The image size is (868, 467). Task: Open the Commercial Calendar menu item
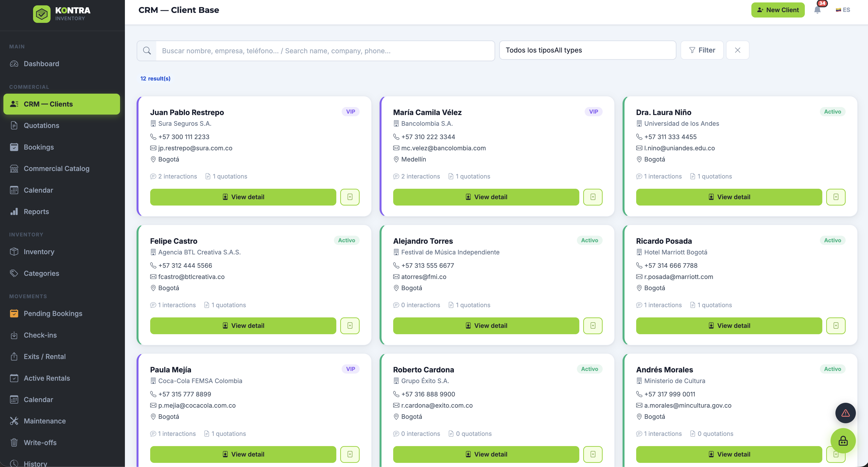(x=62, y=190)
